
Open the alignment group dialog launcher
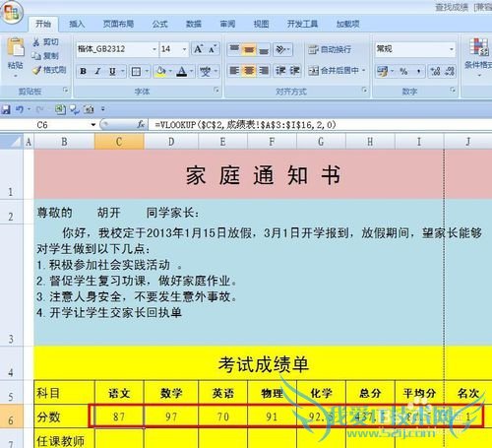(364, 90)
